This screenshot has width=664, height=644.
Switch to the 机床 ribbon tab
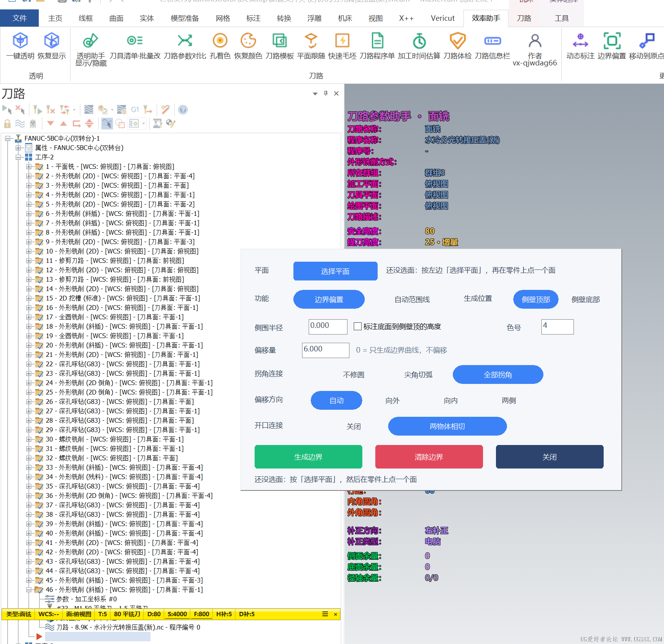click(345, 18)
